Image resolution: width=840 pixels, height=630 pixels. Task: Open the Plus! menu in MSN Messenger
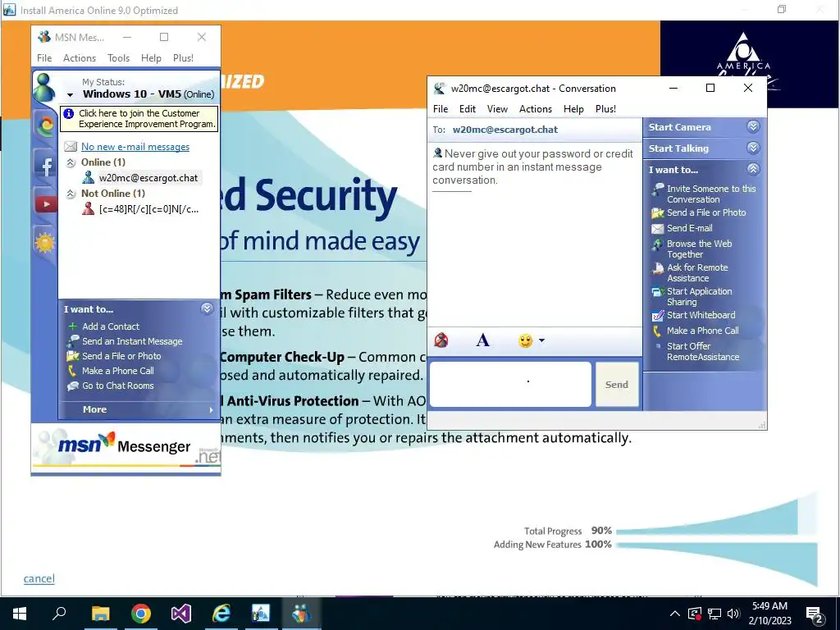(x=183, y=58)
